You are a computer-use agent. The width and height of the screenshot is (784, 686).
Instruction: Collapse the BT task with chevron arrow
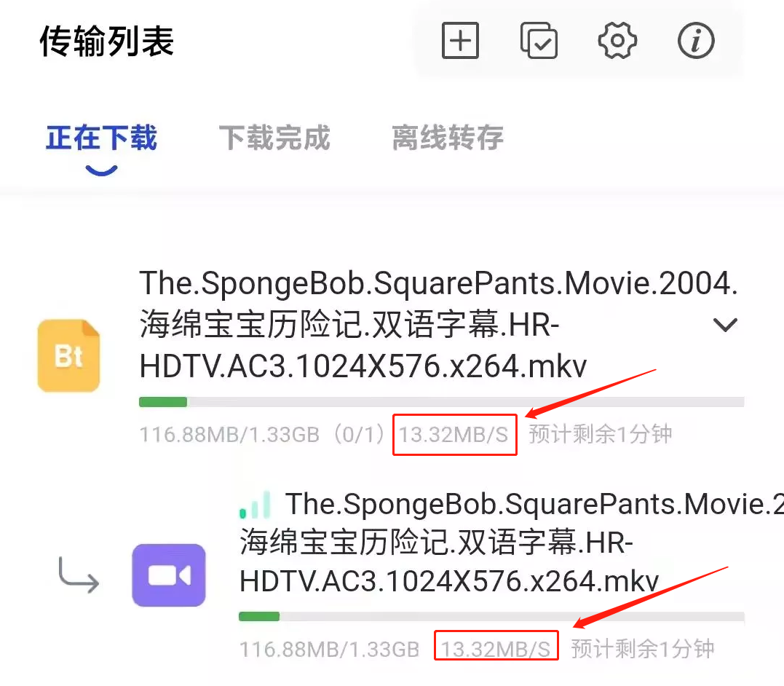pyautogui.click(x=725, y=326)
